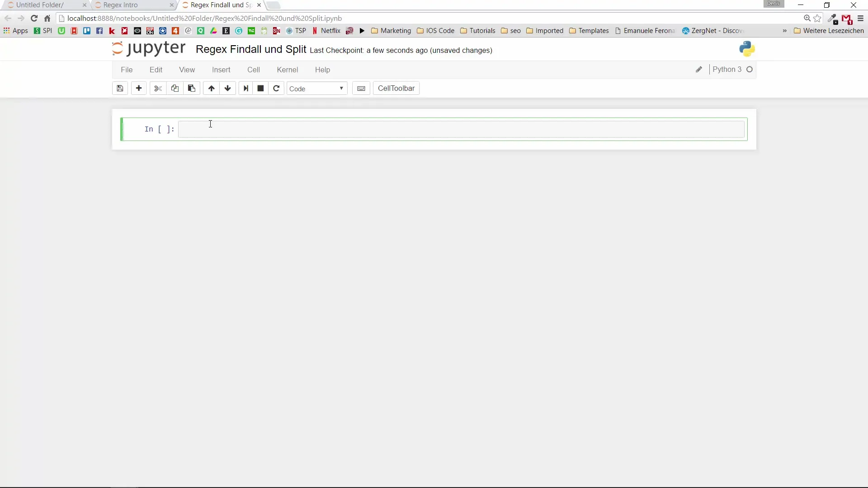Open the Facebook bookmark icon
Viewport: 868px width, 488px height.
pyautogui.click(x=99, y=31)
